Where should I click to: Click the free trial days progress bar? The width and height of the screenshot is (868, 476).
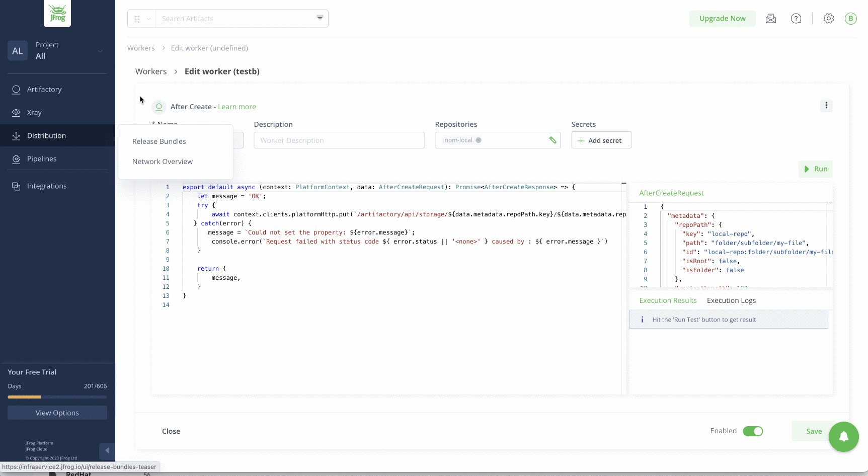(57, 397)
